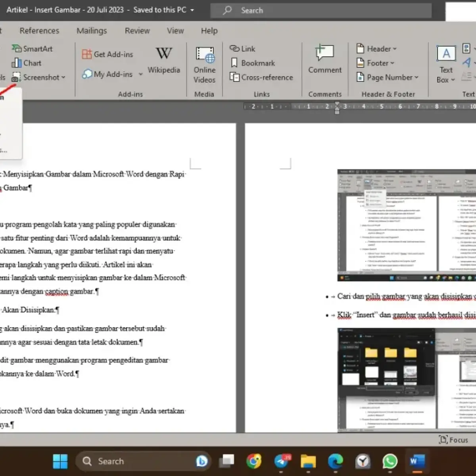
Task: Open File Explorer from taskbar
Action: [308, 461]
